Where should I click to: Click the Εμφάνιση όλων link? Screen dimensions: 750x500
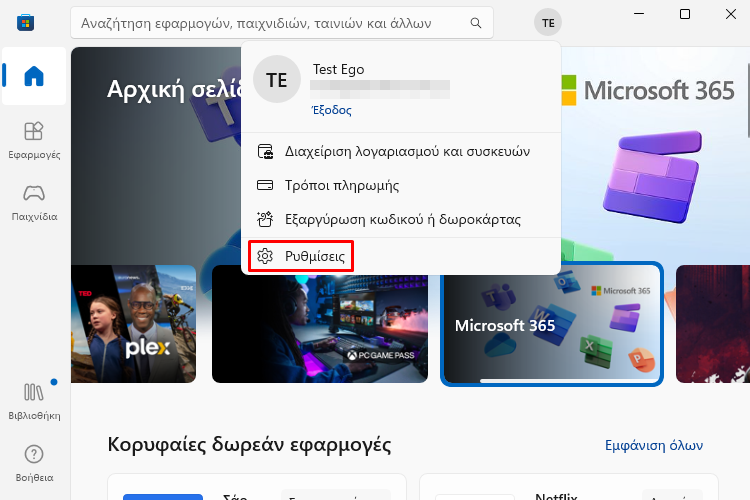[x=654, y=445]
